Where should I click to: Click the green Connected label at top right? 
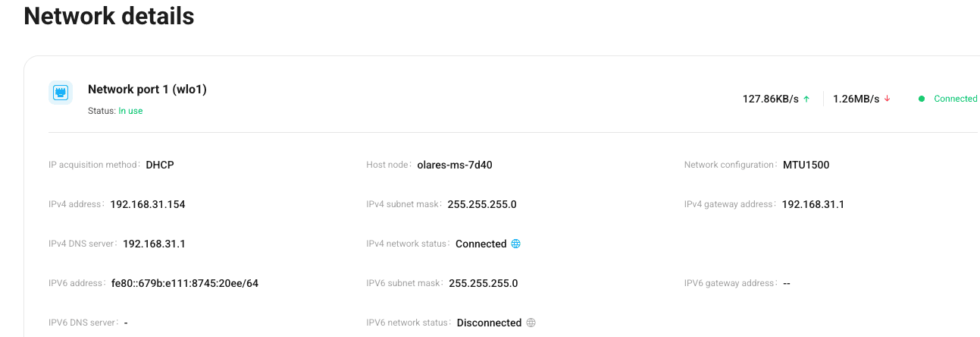955,99
